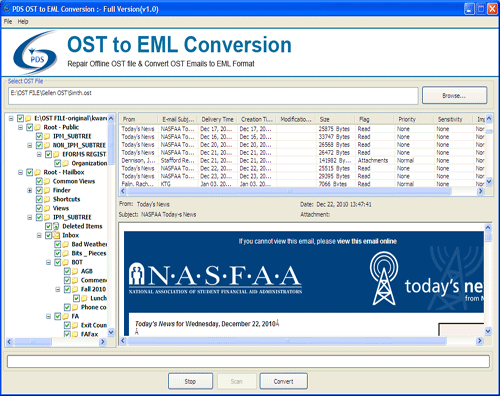Uncheck the Bad Weather folder checkbox
Viewport: 500px width, 396px height.
[58, 244]
